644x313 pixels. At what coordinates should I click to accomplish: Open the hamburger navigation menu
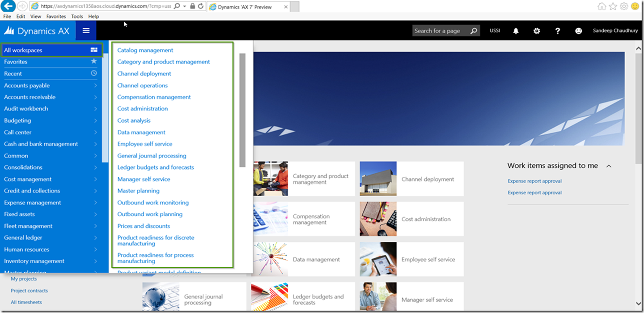(86, 31)
